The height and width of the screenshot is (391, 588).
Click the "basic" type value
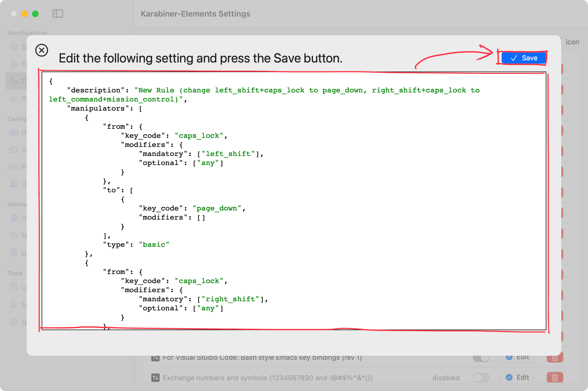(154, 245)
